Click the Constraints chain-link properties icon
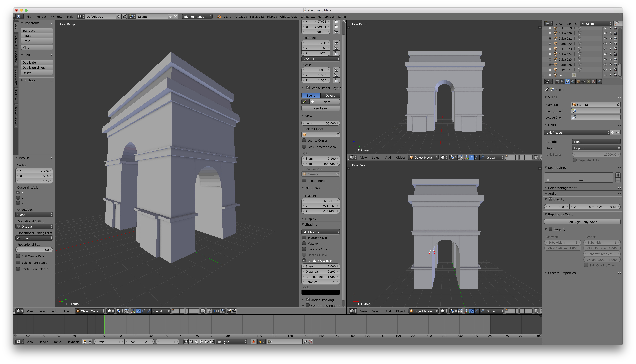636x364 pixels. tap(583, 81)
